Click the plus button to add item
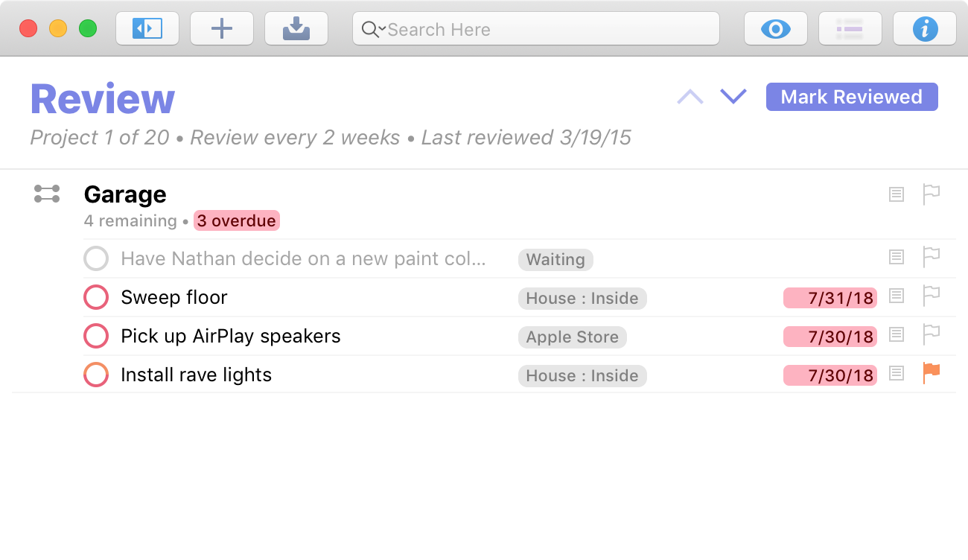This screenshot has width=968, height=560. [x=222, y=29]
